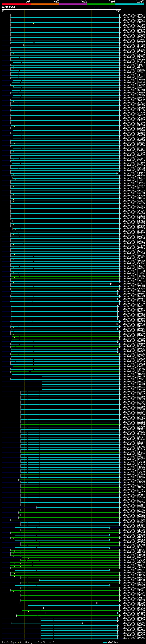Select the UniRef100_P00865 label
The height and width of the screenshot is (644, 146).
[x=134, y=93]
